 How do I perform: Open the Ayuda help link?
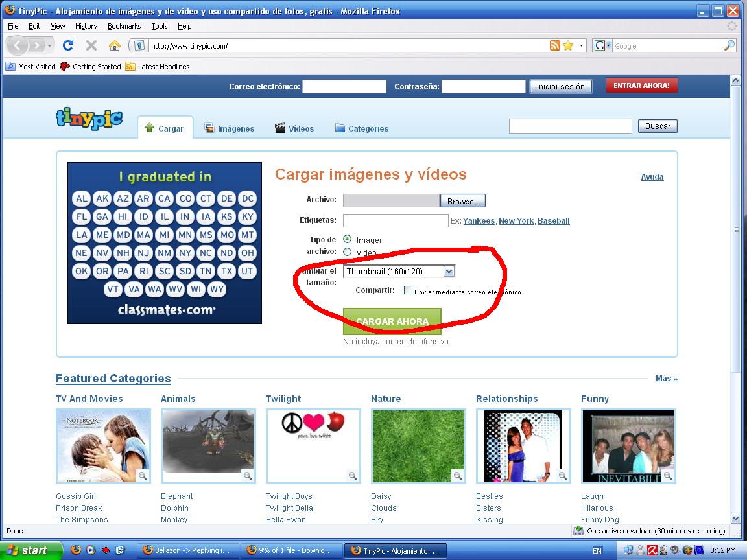coord(652,177)
